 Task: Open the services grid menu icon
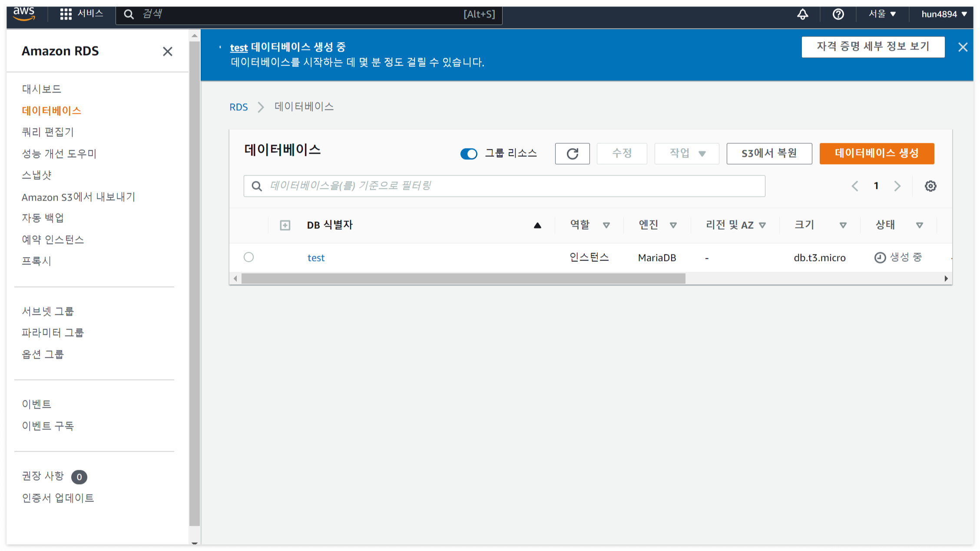point(66,14)
